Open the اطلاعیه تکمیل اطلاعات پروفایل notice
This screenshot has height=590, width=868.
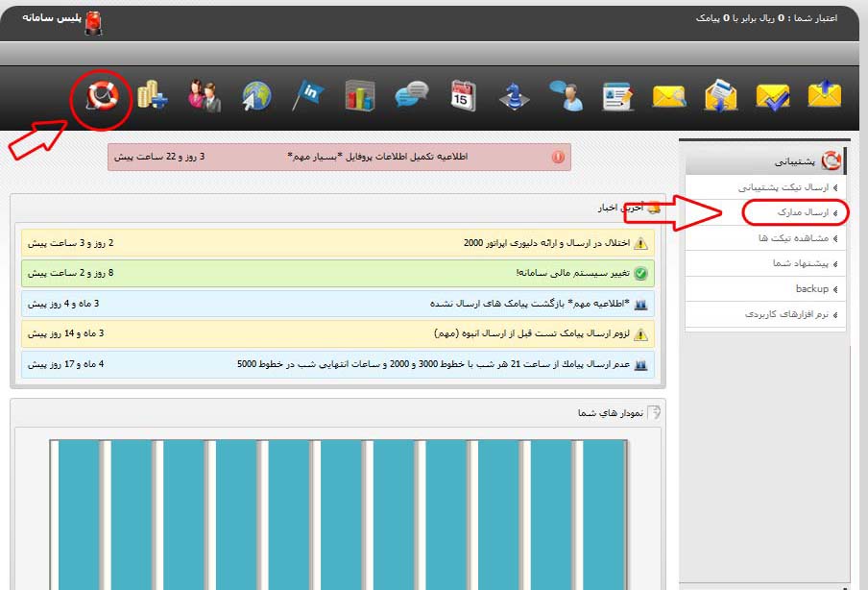click(x=339, y=157)
